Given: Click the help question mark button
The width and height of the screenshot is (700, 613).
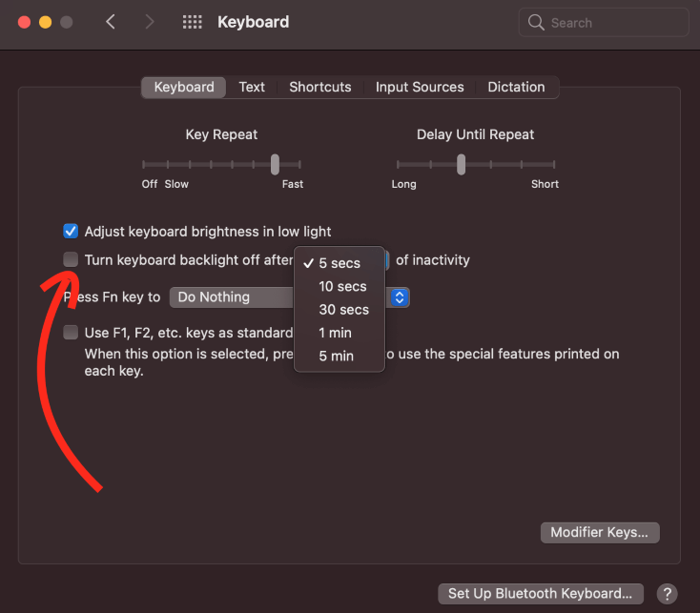Looking at the screenshot, I should tap(668, 593).
